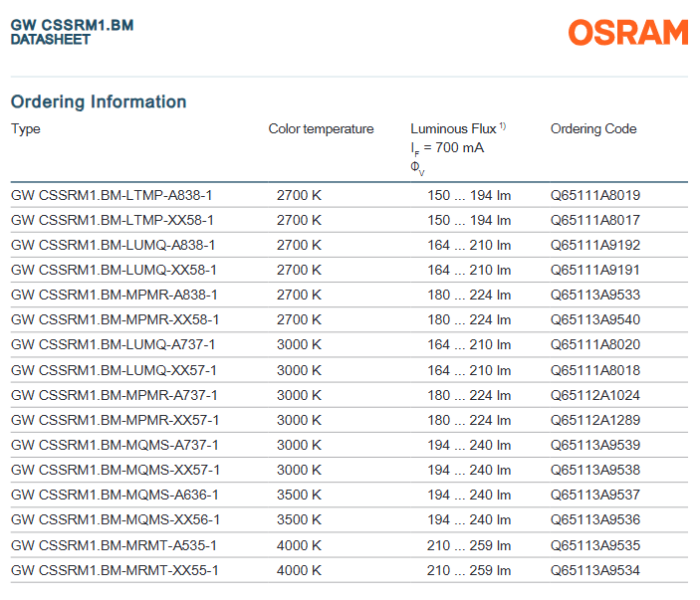Select type GW CSSRM1.BM-MPMR-XX58-1
This screenshot has height=600, width=700.
(x=115, y=319)
